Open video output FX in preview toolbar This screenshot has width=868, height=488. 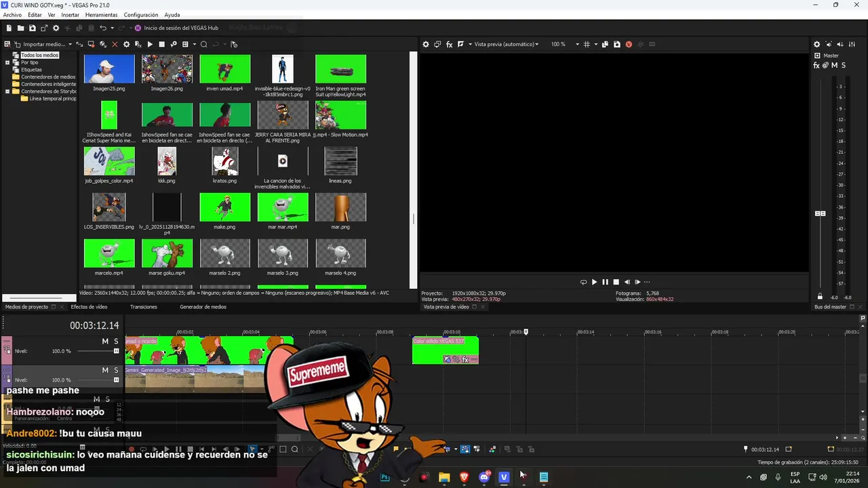click(x=449, y=44)
